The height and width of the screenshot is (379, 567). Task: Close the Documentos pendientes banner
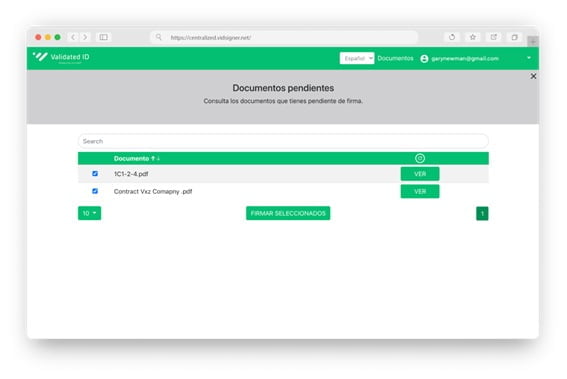pyautogui.click(x=533, y=76)
